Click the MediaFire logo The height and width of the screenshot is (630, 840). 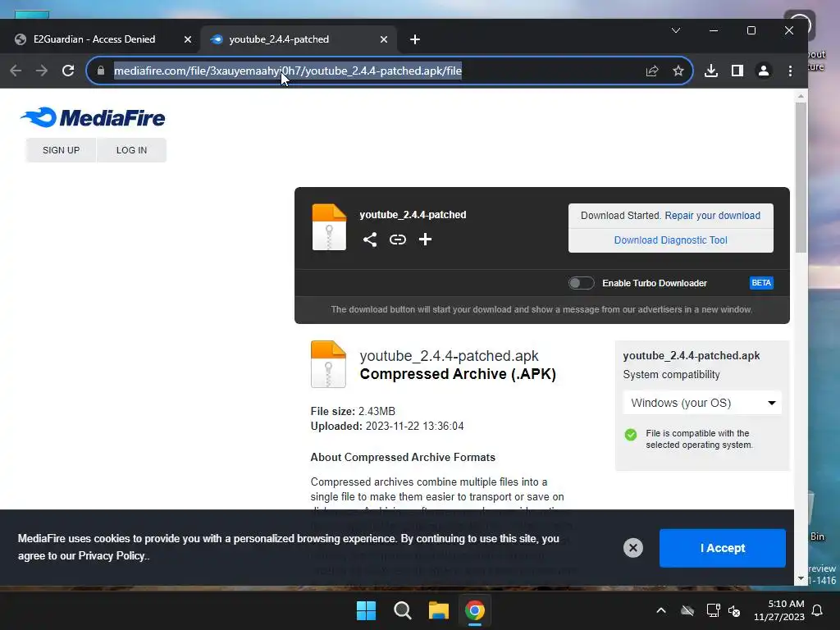[x=93, y=117]
